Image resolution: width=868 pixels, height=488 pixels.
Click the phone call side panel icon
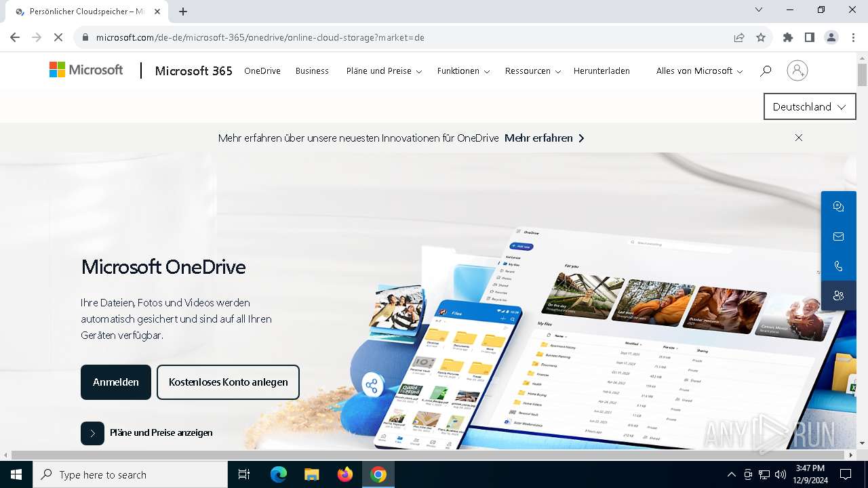coord(838,266)
